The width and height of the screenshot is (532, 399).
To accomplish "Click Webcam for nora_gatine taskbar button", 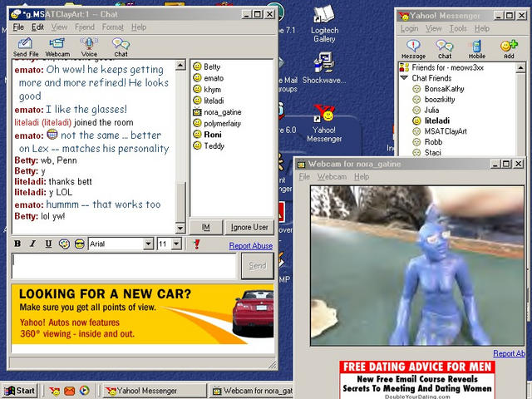I will (x=252, y=391).
